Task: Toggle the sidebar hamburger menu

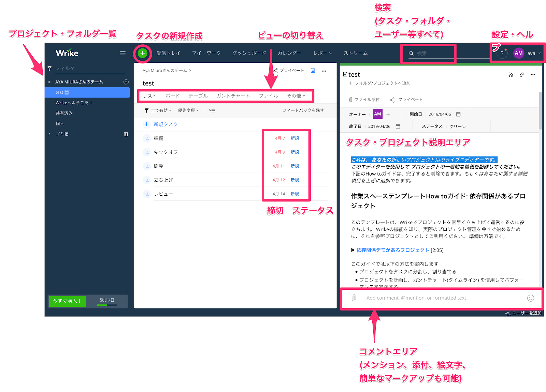Action: (123, 53)
